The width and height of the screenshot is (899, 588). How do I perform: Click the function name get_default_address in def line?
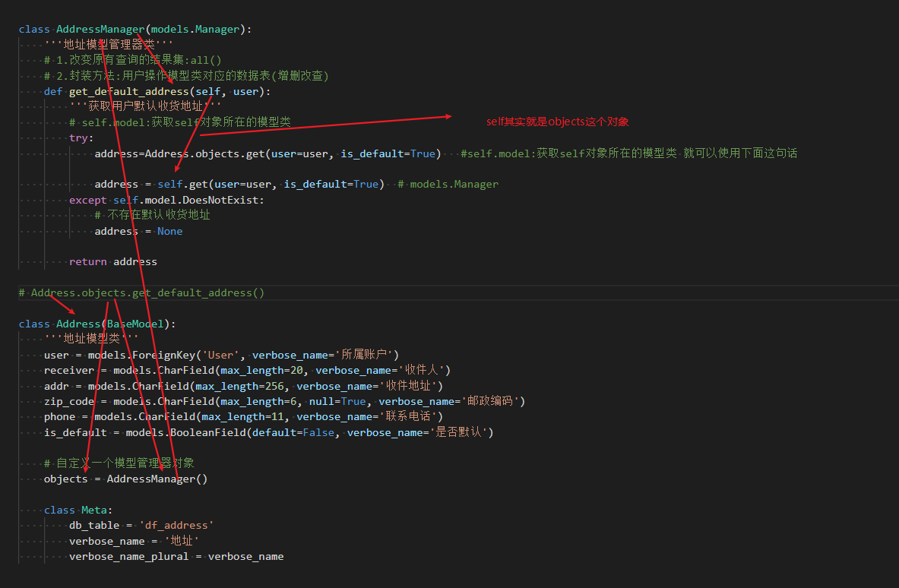tap(129, 92)
